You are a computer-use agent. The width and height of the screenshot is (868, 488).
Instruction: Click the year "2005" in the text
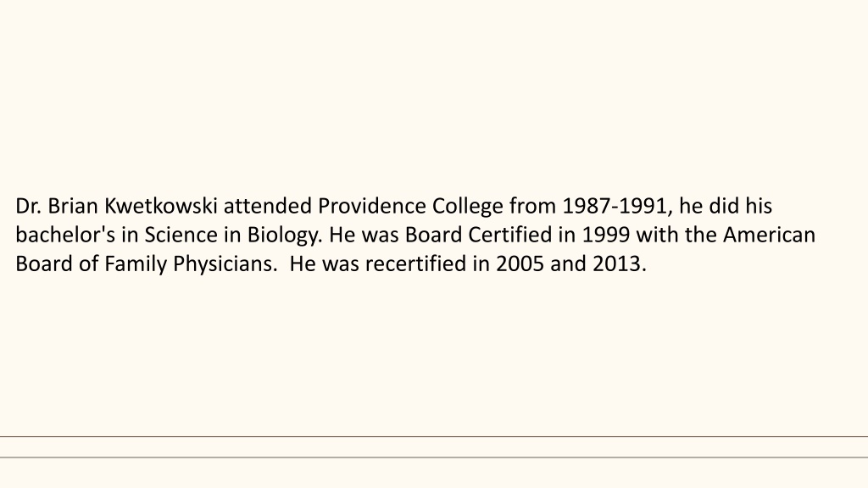pos(520,263)
